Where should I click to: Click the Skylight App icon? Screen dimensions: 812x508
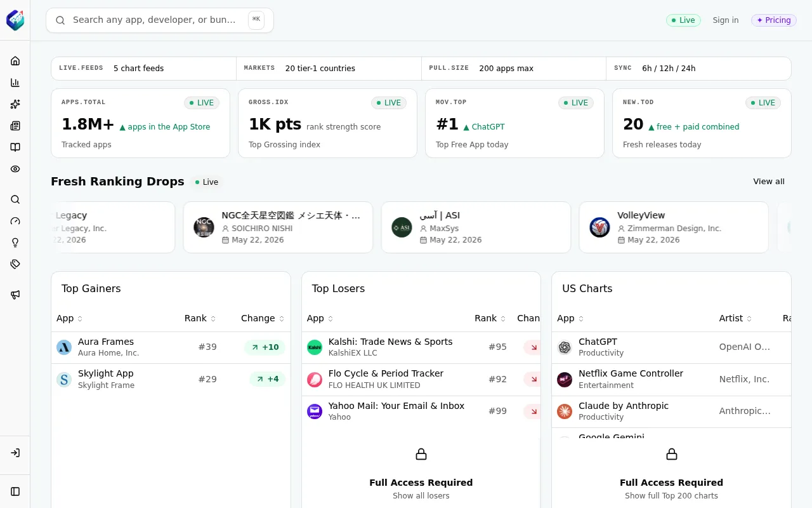[64, 380]
